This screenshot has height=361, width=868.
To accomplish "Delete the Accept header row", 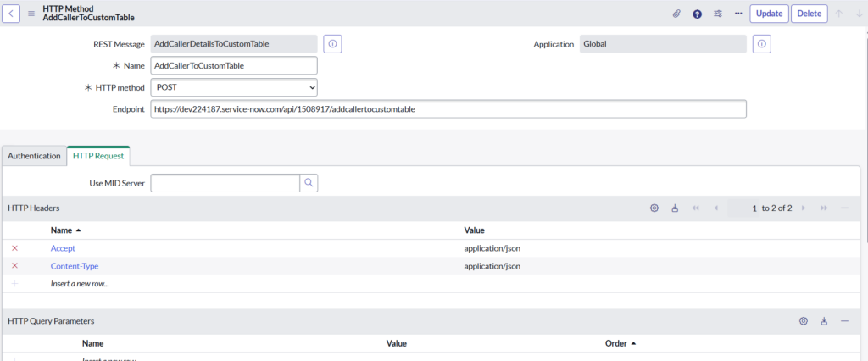I will tap(14, 248).
